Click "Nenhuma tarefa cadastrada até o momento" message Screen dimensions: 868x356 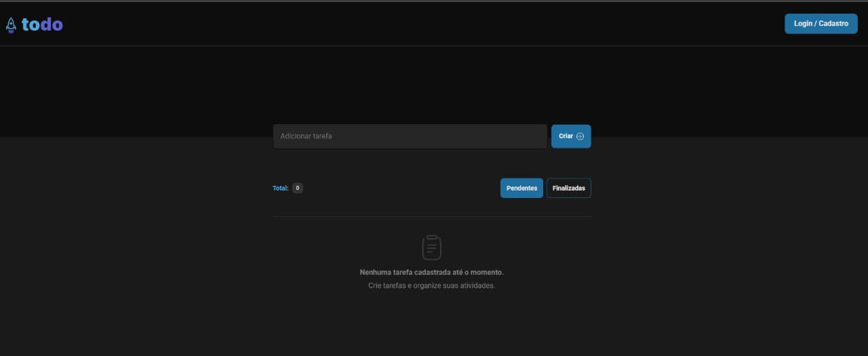tap(431, 272)
